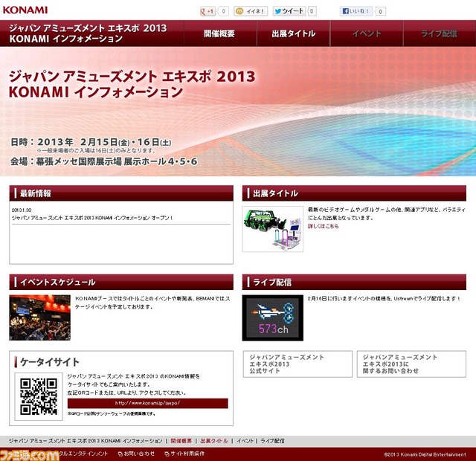476x461 pixels.
Task: Click footer サイト利用条件 link
Action: click(184, 454)
